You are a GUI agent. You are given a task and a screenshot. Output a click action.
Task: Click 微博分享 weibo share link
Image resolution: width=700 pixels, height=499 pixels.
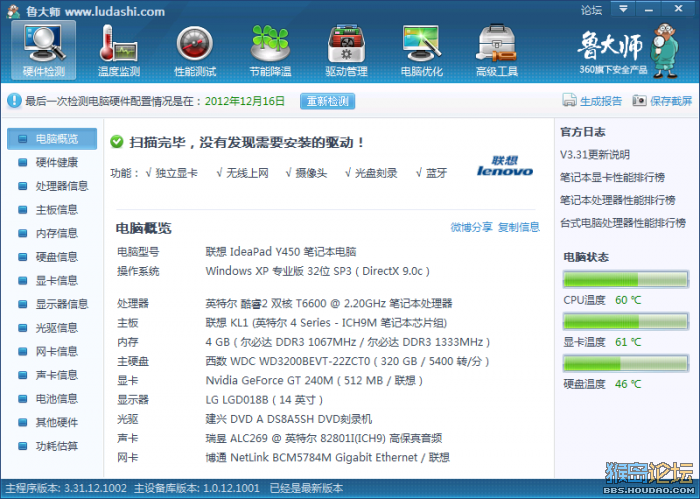tap(471, 227)
